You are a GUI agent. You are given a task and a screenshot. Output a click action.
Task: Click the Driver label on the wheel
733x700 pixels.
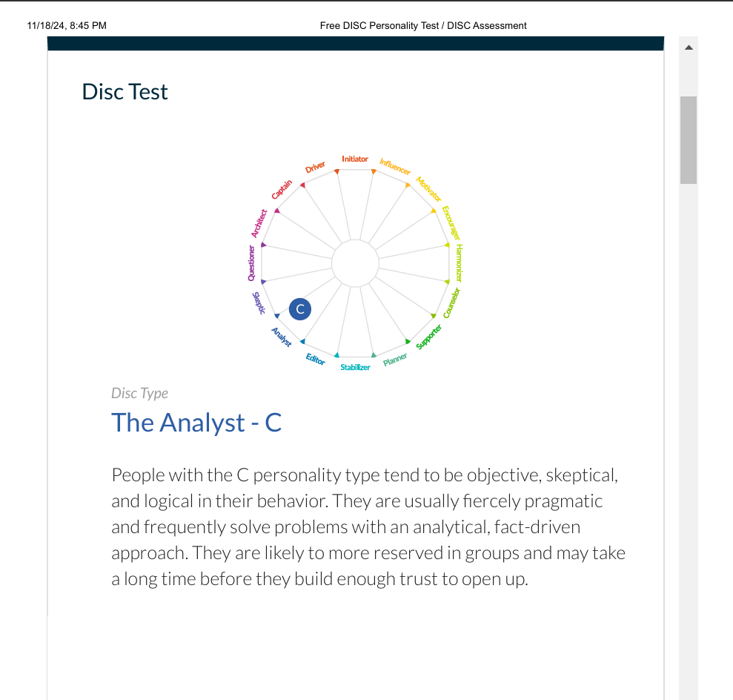[x=315, y=166]
